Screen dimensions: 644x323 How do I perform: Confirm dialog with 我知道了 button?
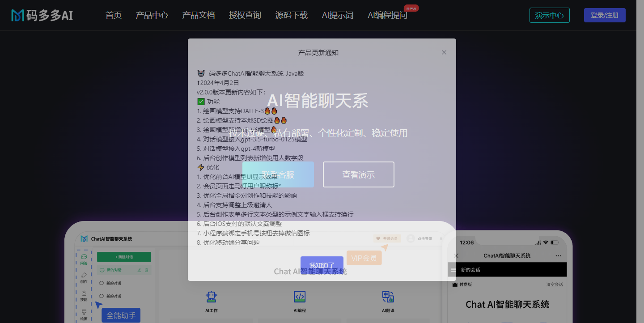point(322,265)
